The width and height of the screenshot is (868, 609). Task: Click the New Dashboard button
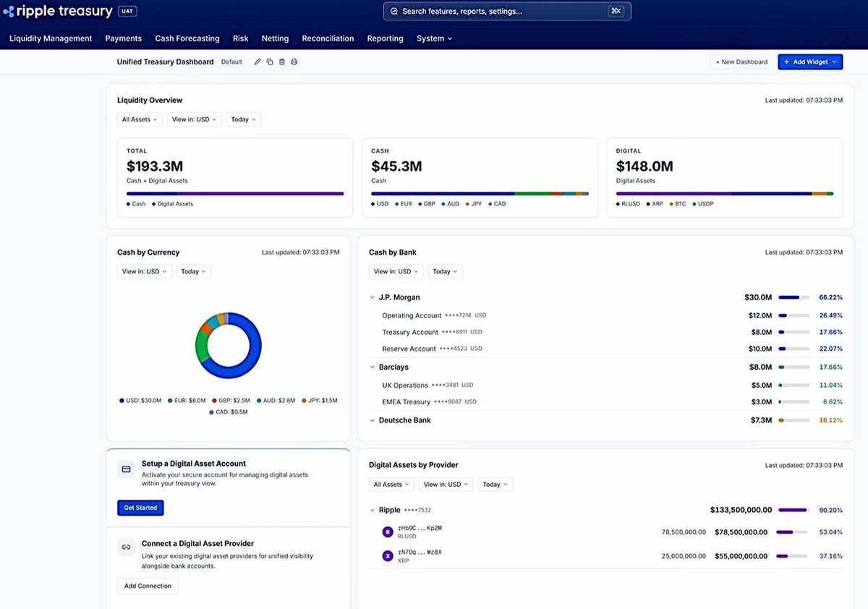[x=741, y=62]
